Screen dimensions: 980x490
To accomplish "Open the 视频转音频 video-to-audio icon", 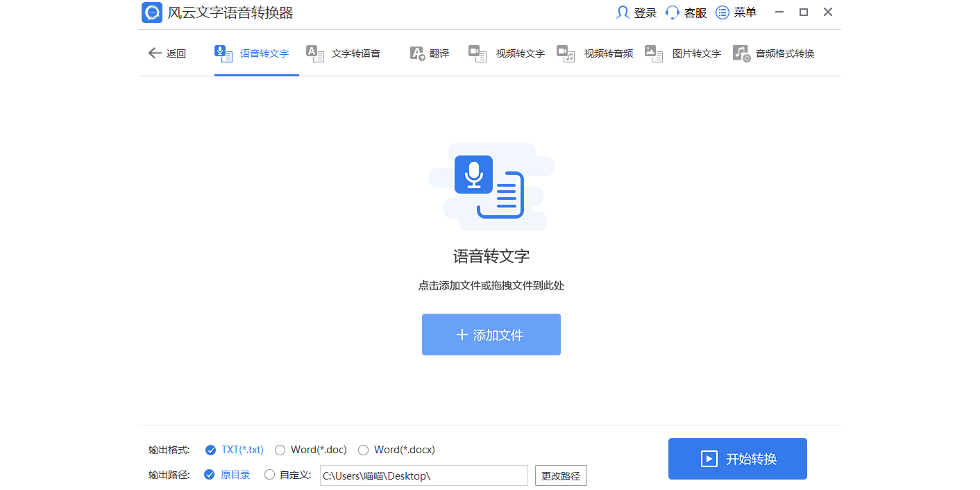I will [566, 53].
